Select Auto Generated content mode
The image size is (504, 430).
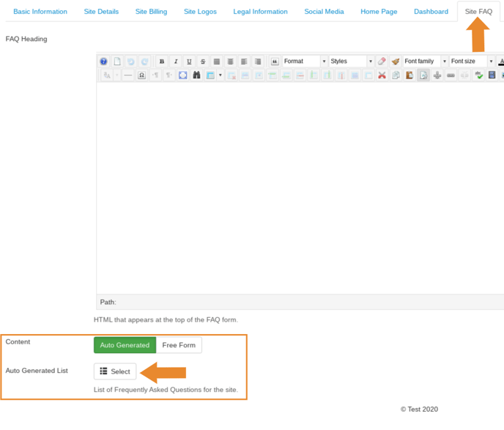[x=125, y=345]
